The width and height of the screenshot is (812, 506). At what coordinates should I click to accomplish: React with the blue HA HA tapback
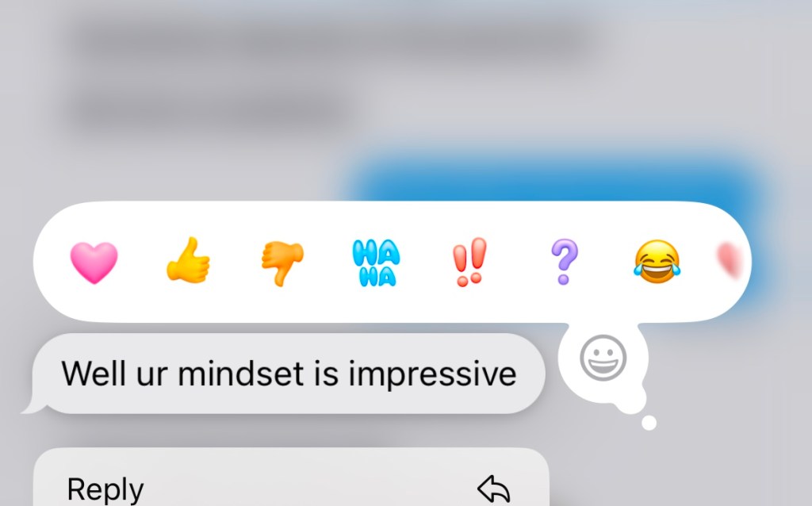376,263
